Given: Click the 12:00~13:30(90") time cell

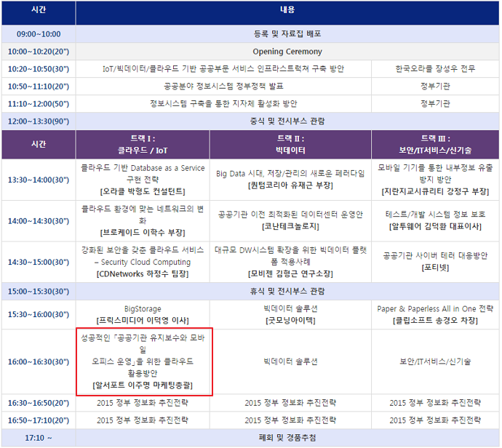Looking at the screenshot, I should (x=39, y=121).
